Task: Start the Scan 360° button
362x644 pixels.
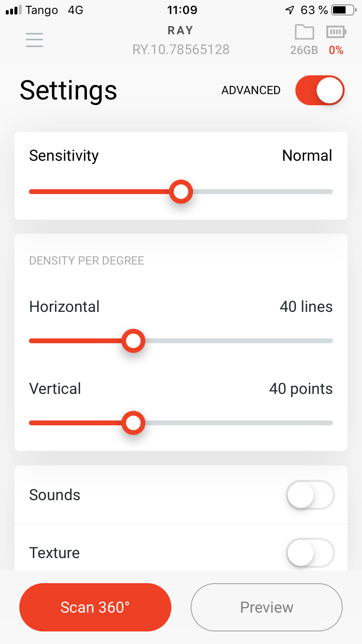Action: [x=95, y=607]
